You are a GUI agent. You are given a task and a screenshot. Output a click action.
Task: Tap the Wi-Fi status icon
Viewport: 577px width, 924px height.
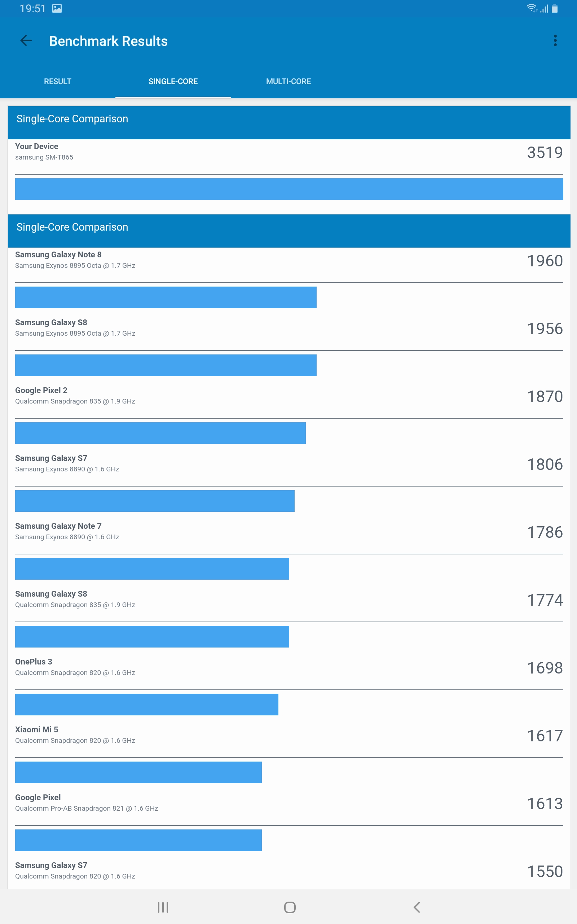tap(531, 8)
